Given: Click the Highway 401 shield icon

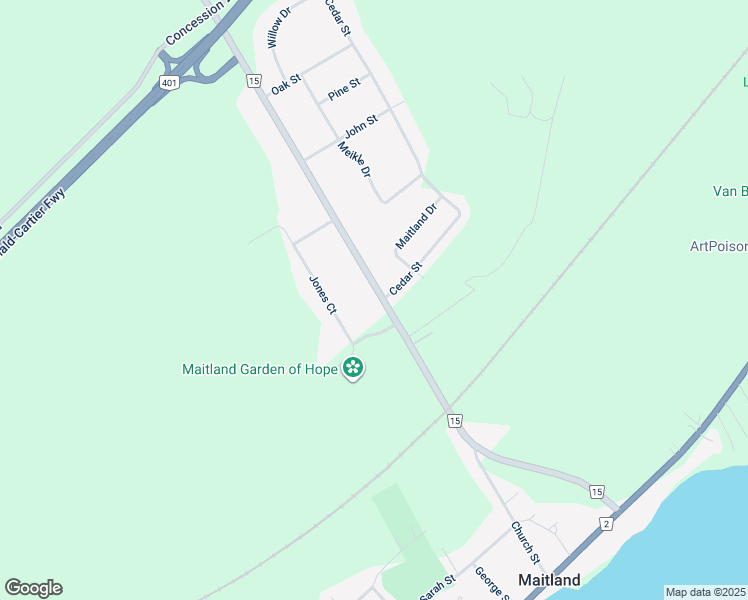Looking at the screenshot, I should 169,83.
